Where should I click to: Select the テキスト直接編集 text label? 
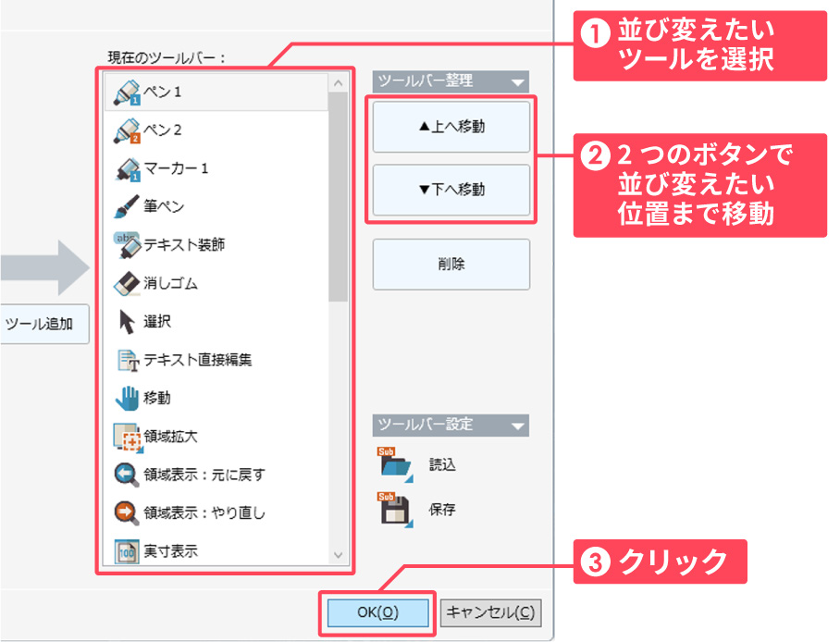tap(197, 360)
